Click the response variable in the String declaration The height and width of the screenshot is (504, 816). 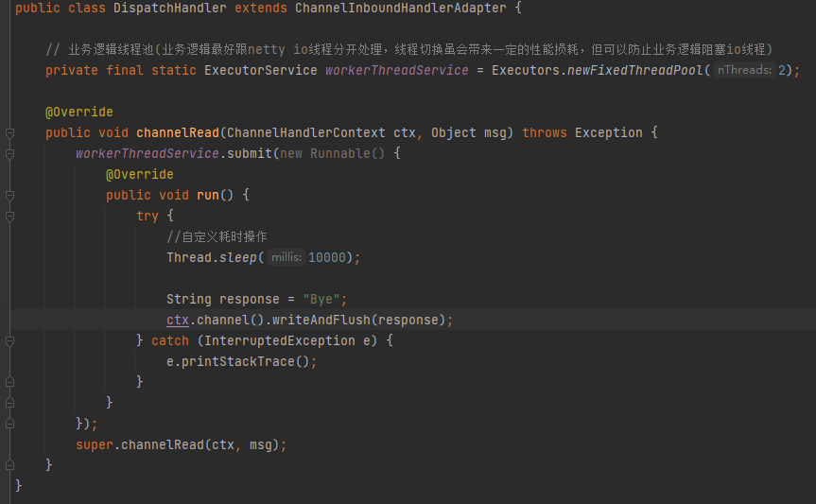point(250,300)
